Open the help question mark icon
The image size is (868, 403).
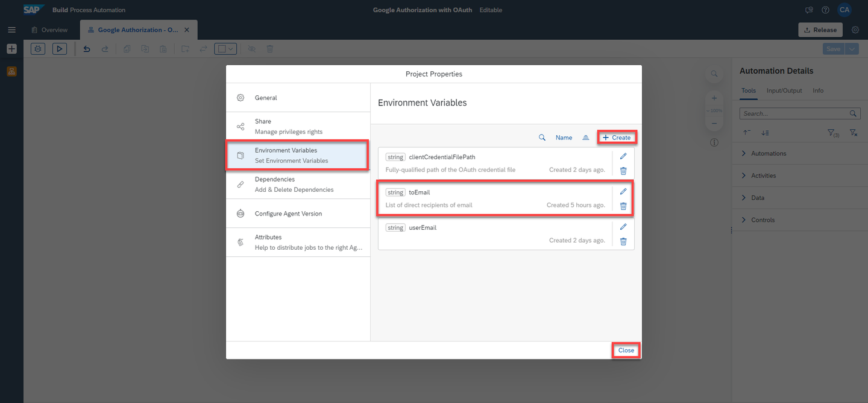point(825,10)
